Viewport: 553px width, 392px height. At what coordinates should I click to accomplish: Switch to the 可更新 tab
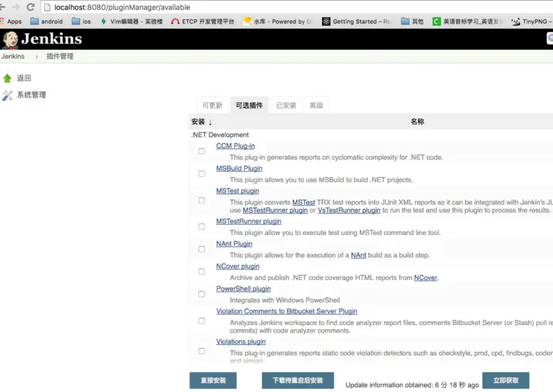click(x=212, y=105)
